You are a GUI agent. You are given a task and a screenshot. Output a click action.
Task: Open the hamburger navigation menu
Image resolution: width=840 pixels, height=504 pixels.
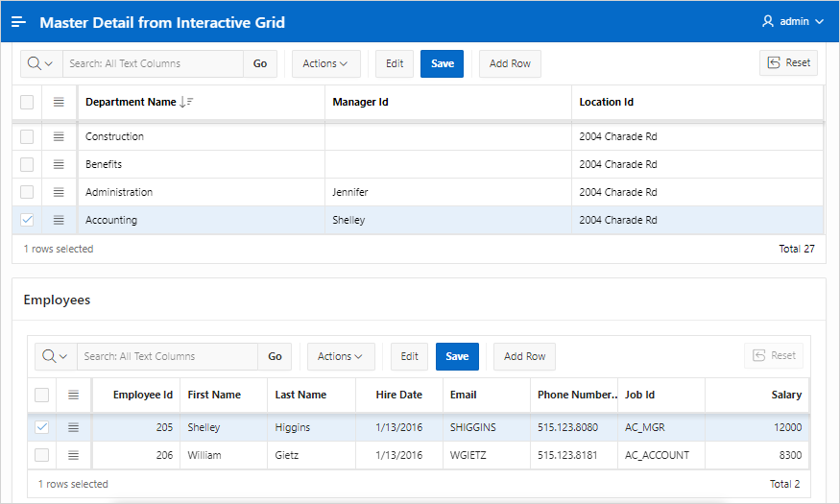(18, 22)
